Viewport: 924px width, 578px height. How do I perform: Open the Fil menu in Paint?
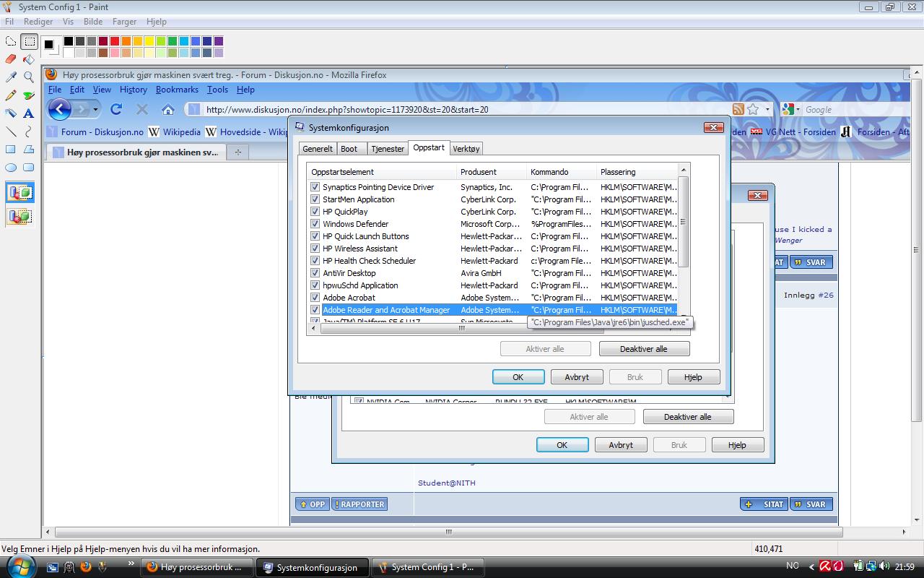pos(9,22)
